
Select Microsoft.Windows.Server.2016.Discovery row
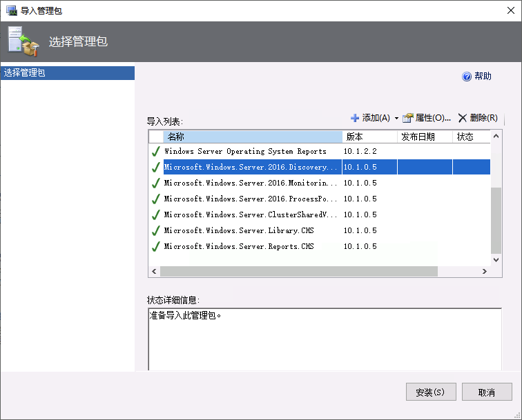pyautogui.click(x=320, y=167)
